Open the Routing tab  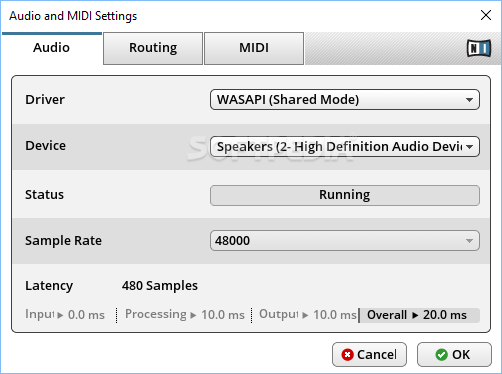point(153,48)
